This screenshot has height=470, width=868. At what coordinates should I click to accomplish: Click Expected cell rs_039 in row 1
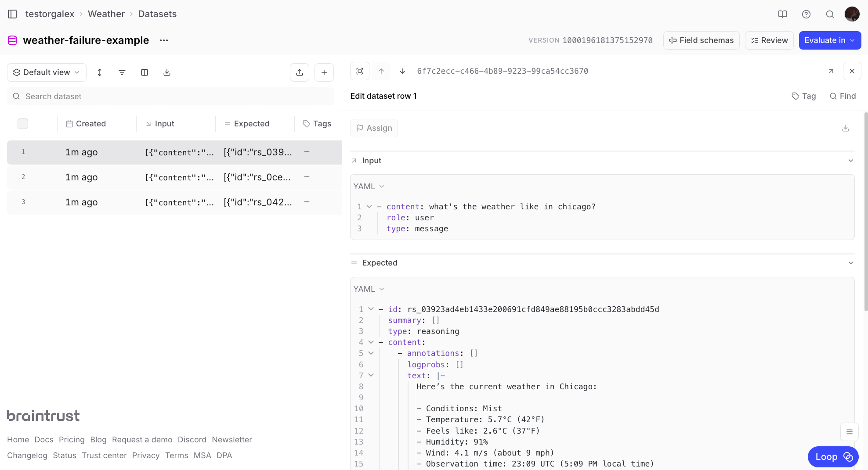click(258, 152)
